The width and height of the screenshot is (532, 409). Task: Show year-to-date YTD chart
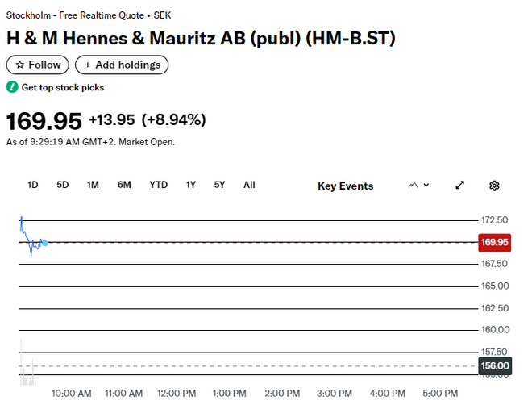159,185
